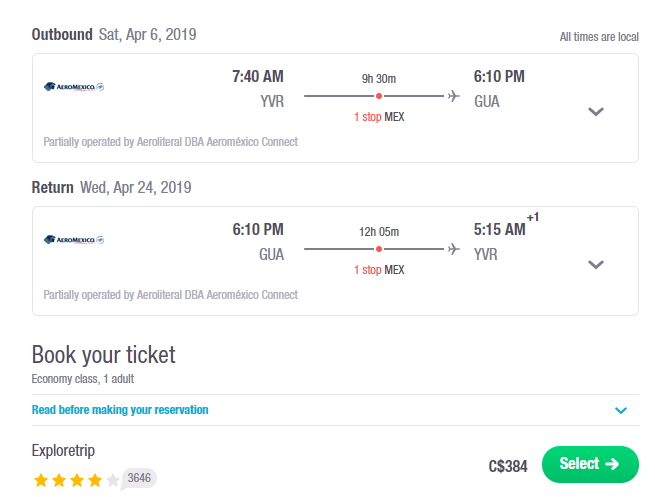The width and height of the screenshot is (655, 497).
Task: Click the red stop dot on return route
Action: click(x=379, y=249)
